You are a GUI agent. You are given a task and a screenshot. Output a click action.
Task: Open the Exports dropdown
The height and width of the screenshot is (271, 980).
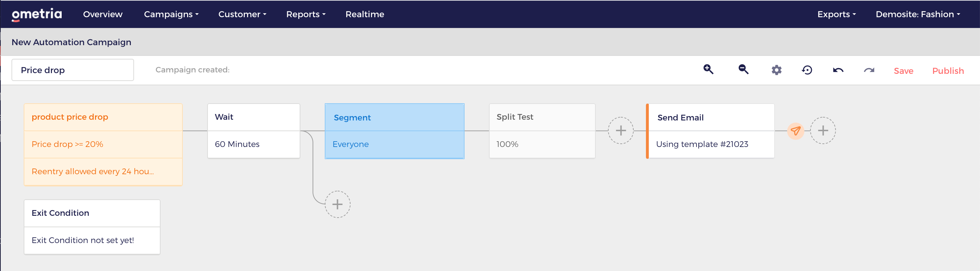click(x=836, y=14)
